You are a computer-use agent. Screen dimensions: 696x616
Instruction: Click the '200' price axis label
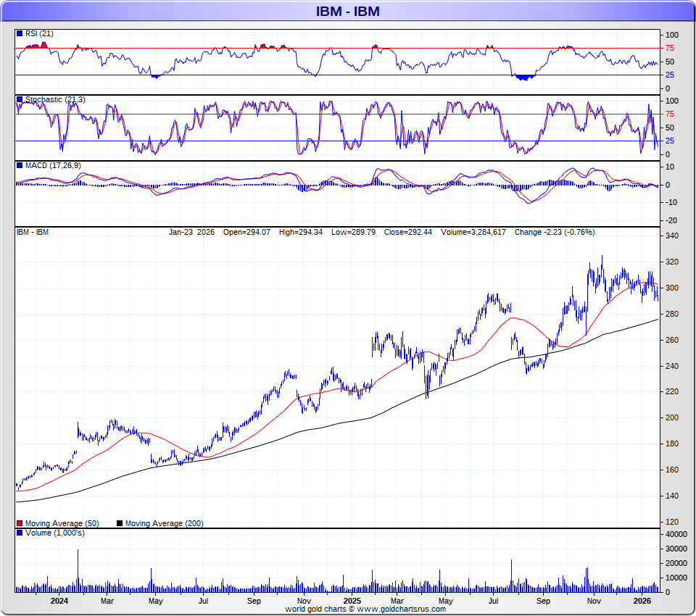pyautogui.click(x=672, y=417)
